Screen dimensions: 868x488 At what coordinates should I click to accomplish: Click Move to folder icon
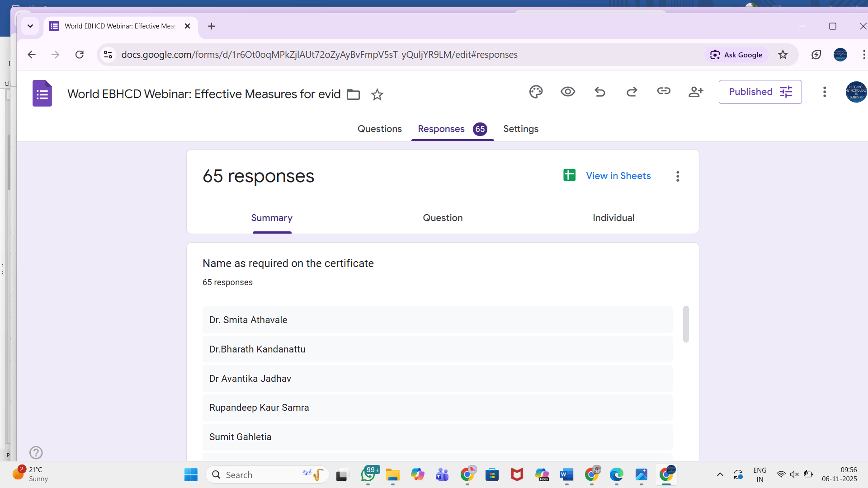click(x=353, y=94)
